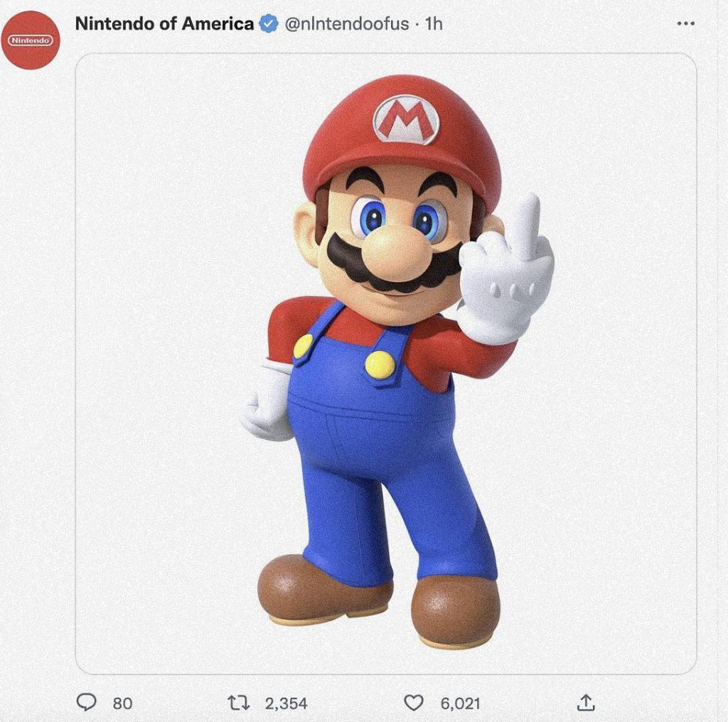Click the M emblem on Mario's cap
This screenshot has width=728, height=722.
(x=407, y=119)
